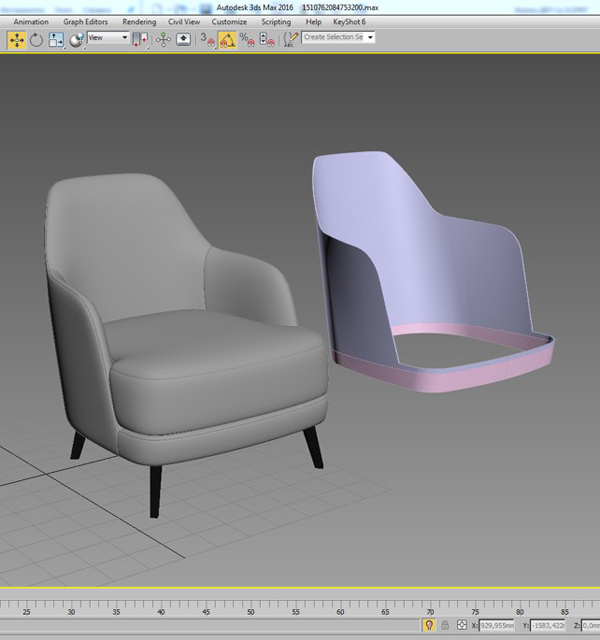
Task: Click the Select and Place sphere icon
Action: (x=76, y=40)
